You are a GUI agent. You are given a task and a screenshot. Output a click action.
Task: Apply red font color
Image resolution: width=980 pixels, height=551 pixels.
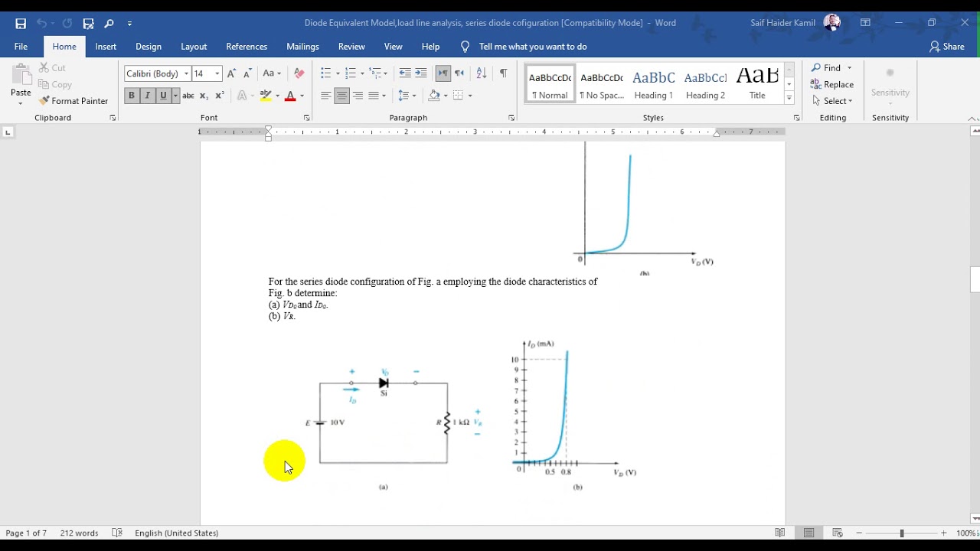290,96
